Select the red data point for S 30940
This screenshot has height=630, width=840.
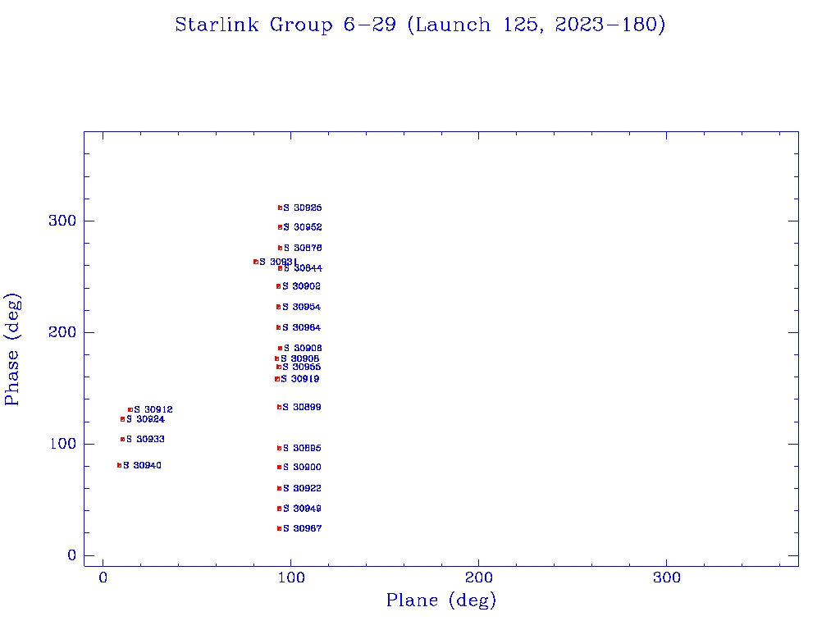pyautogui.click(x=120, y=466)
